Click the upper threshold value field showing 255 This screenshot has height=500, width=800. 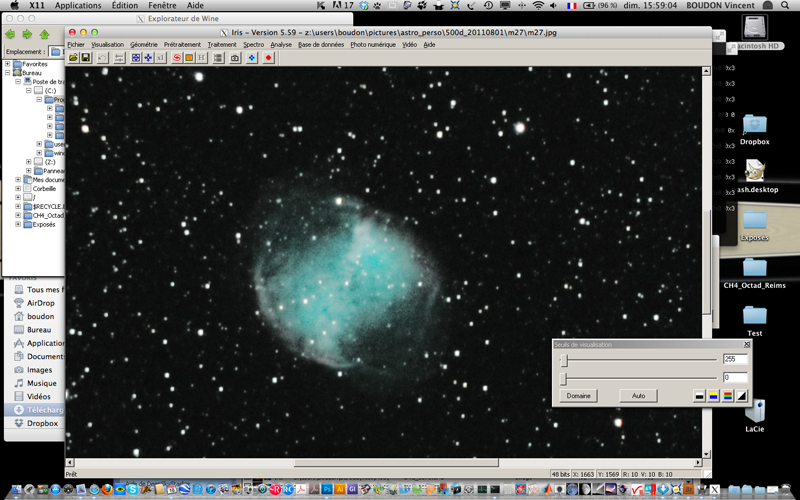734,359
